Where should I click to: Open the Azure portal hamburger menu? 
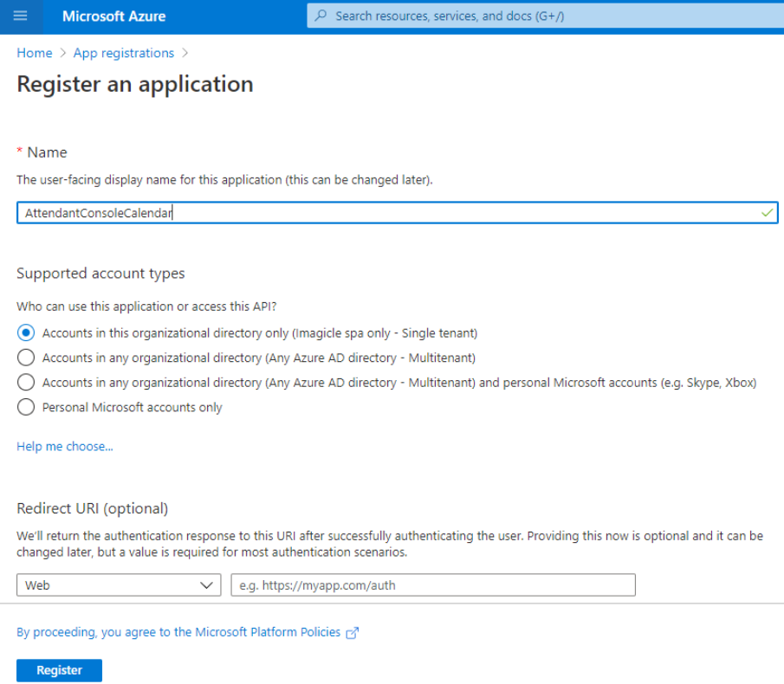coord(21,16)
